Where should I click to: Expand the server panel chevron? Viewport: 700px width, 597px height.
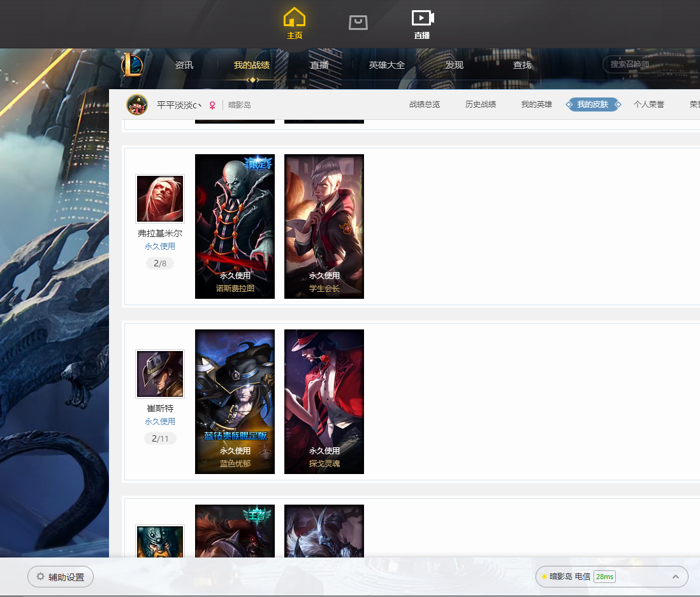(x=676, y=577)
